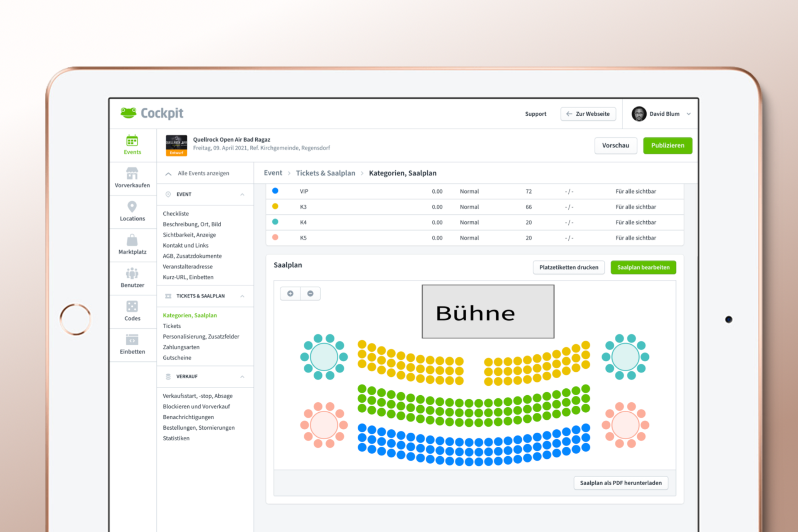Screen dimensions: 798x532
Task: Select the K4 category row name
Action: [x=303, y=222]
